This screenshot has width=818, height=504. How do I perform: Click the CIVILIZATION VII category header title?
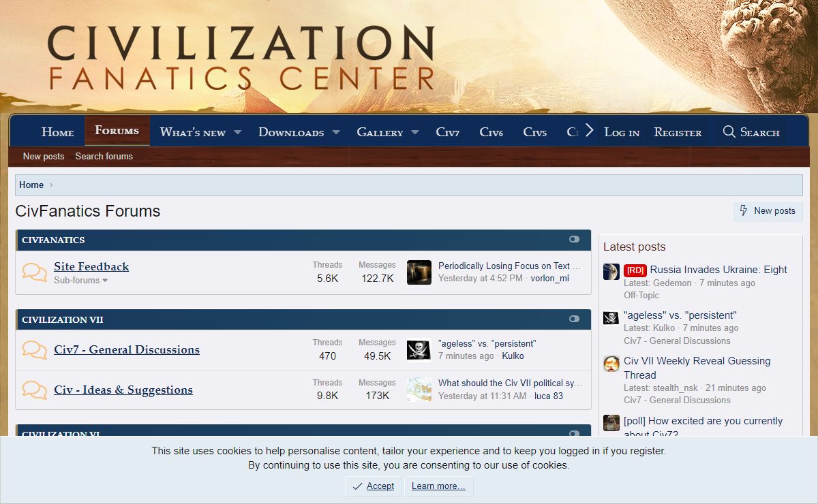tap(63, 319)
